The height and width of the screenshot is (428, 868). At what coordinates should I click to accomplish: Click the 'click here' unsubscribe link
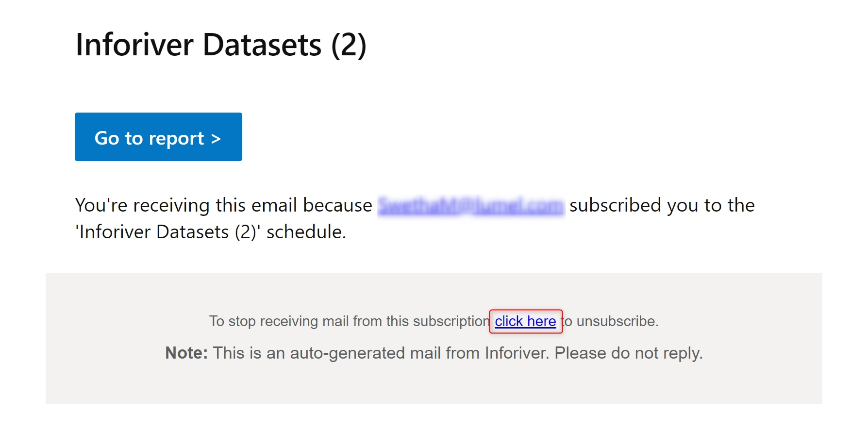click(525, 321)
